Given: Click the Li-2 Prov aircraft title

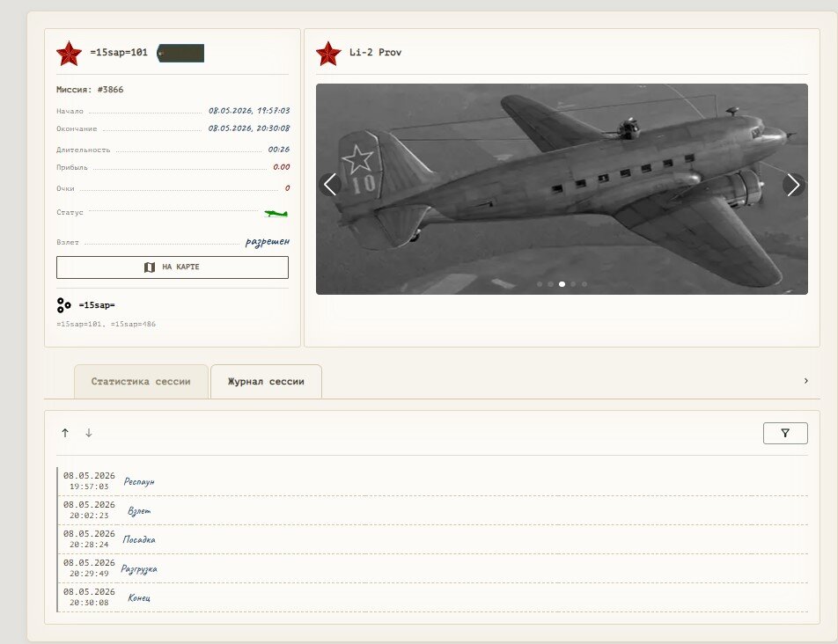Looking at the screenshot, I should click(x=375, y=52).
